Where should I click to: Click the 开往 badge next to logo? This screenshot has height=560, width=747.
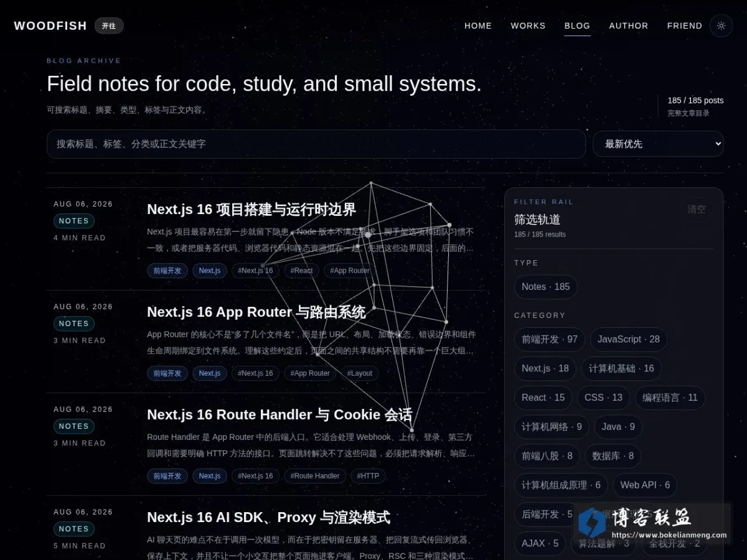tap(109, 26)
